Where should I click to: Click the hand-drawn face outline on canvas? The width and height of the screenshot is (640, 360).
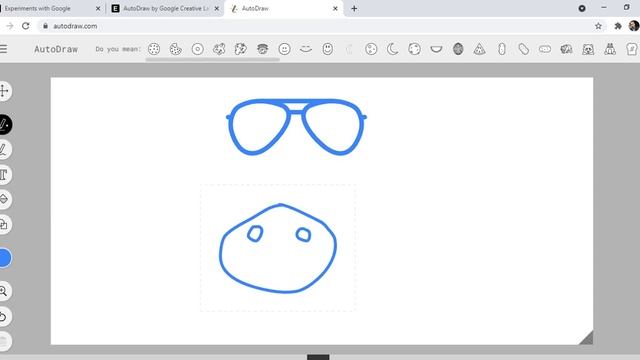[x=278, y=248]
